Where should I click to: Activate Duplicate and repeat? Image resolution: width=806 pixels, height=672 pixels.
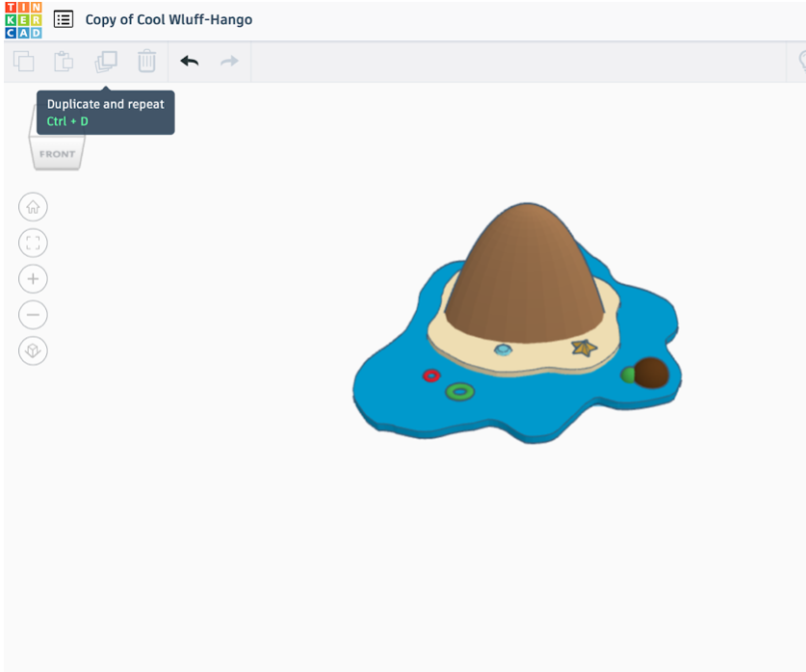(106, 61)
